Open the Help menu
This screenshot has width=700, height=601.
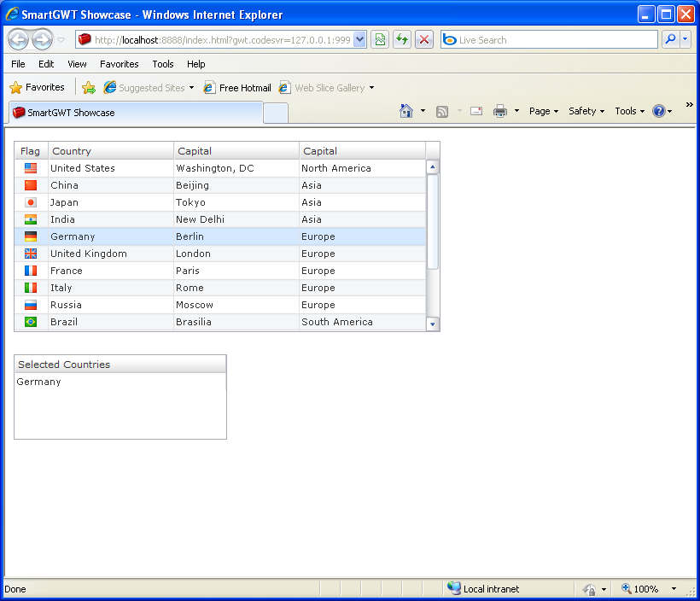coord(196,64)
